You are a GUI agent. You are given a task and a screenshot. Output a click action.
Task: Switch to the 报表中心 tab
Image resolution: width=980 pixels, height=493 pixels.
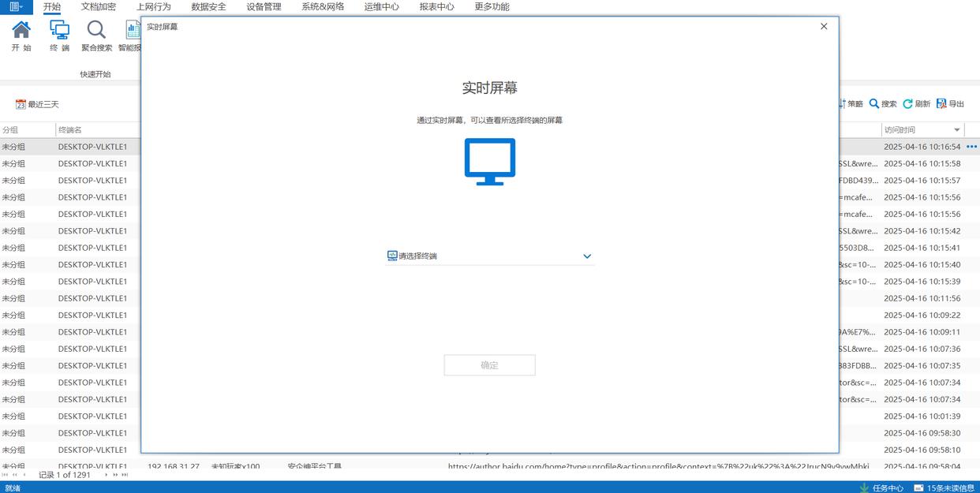(x=436, y=6)
